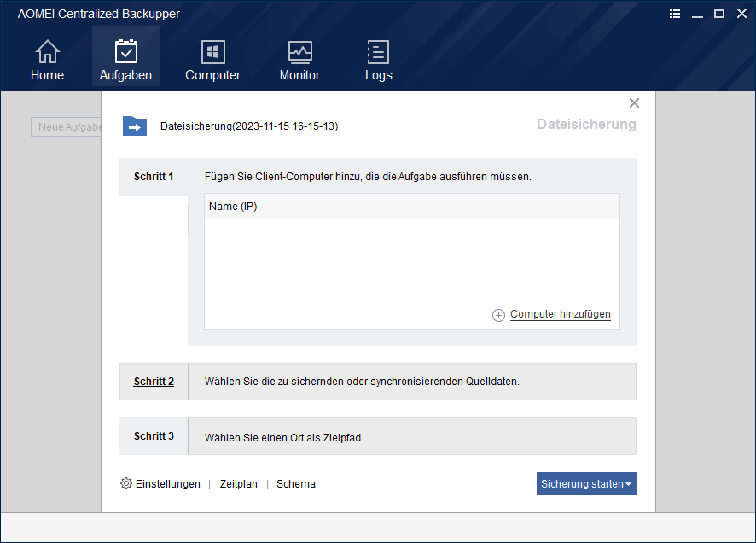This screenshot has height=543, width=756.
Task: Go to the Home section
Action: click(47, 60)
